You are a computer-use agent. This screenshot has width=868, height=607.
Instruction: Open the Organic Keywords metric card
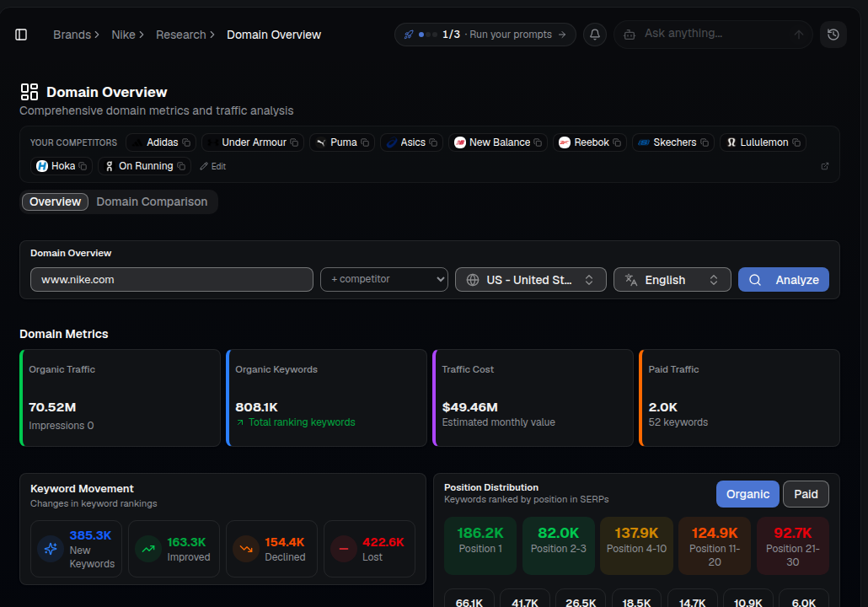[327, 398]
